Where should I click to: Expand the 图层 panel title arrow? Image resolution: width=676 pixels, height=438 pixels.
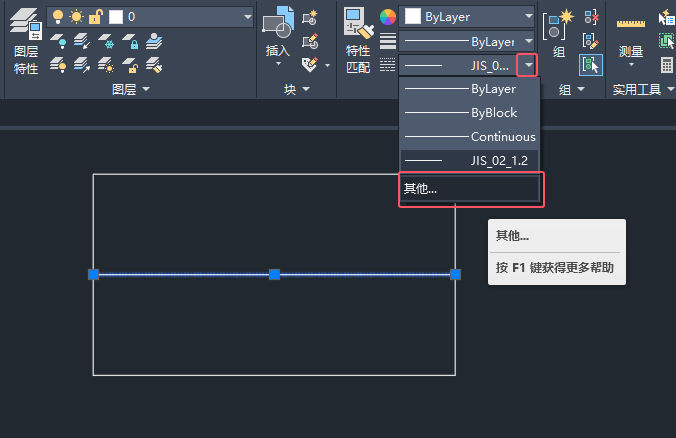tap(146, 89)
